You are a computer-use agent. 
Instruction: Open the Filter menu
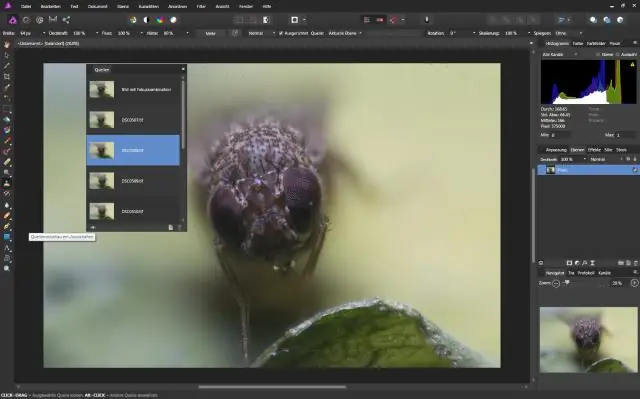click(201, 6)
